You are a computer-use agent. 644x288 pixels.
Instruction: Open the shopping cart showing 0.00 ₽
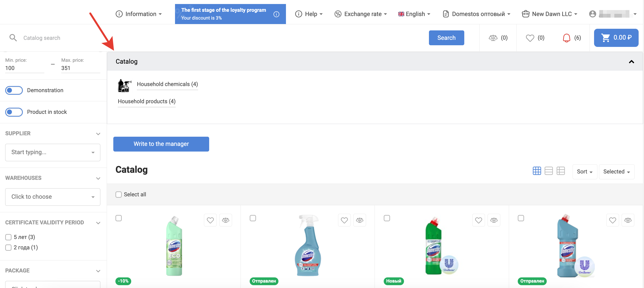tap(616, 38)
